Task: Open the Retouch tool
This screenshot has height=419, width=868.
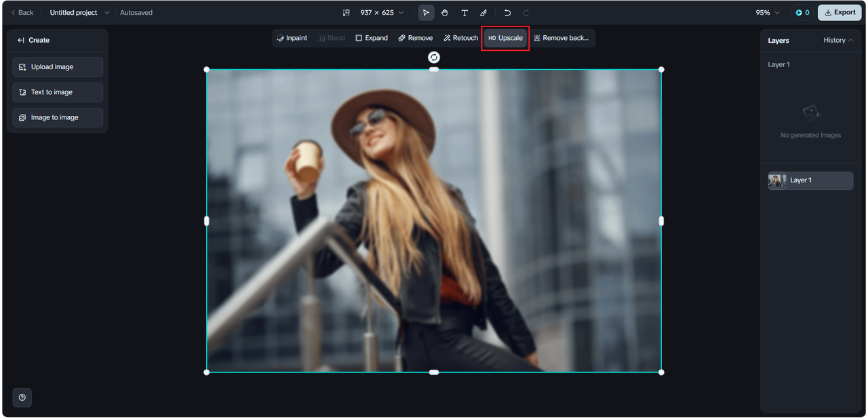Action: click(460, 38)
